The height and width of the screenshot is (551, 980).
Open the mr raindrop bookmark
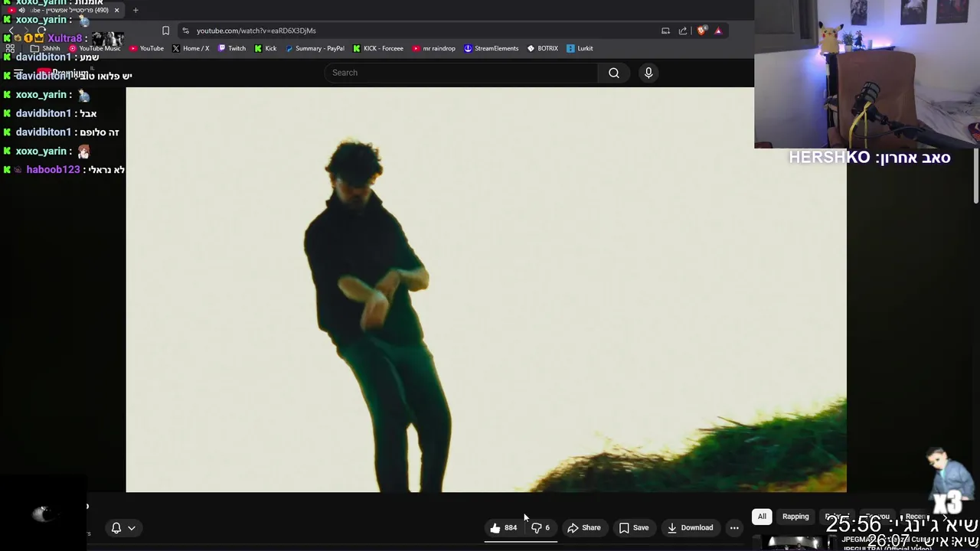434,48
